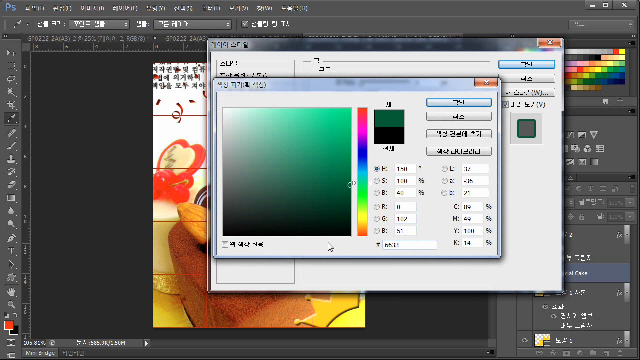640x360 pixels.
Task: Select the Lasso tool
Action: pos(11,79)
